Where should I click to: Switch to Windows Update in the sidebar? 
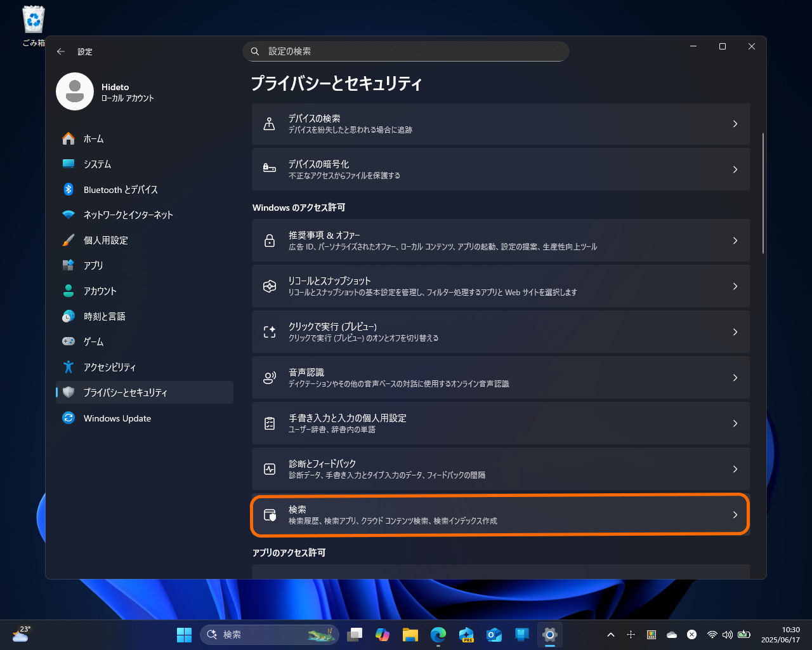117,418
